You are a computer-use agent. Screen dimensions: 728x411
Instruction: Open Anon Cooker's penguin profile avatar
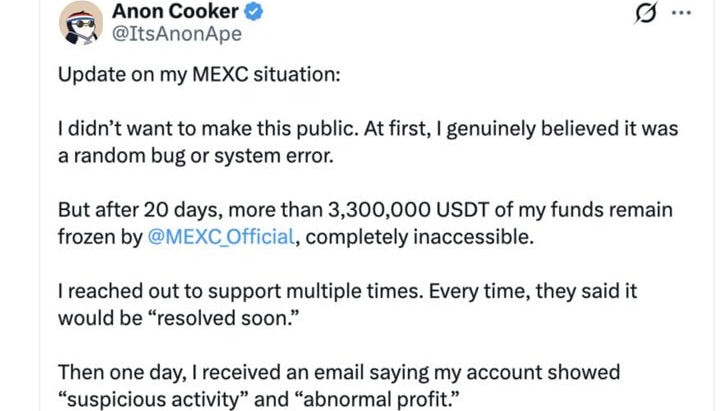[81, 23]
